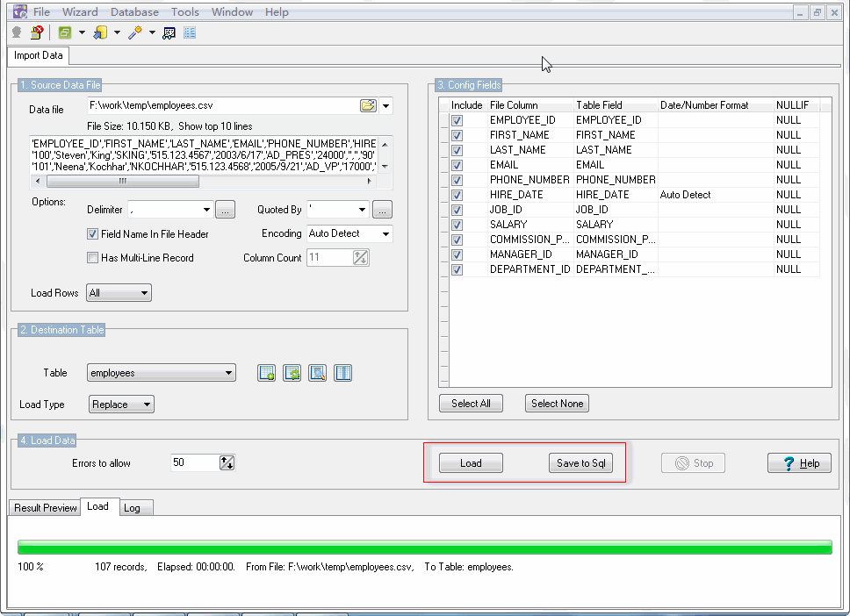Click the grey connect user icon in toolbar
Viewport: 850px width, 616px height.
17,33
